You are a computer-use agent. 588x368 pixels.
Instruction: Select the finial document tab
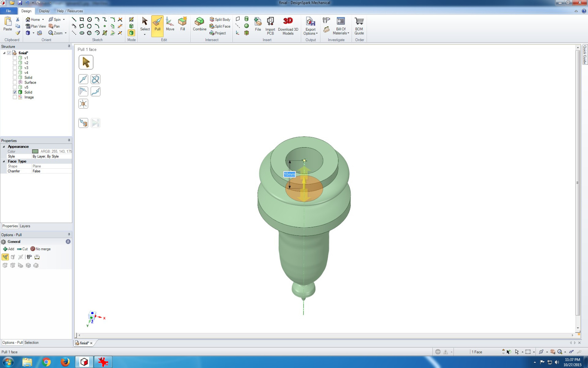coord(84,343)
